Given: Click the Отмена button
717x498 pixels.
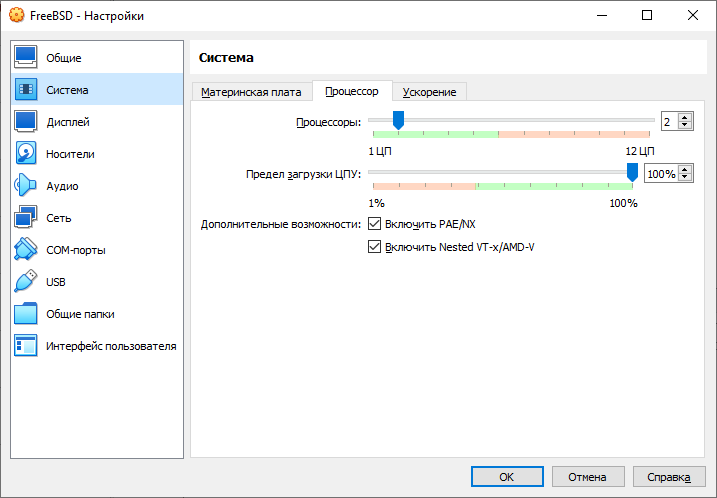Looking at the screenshot, I should 588,477.
